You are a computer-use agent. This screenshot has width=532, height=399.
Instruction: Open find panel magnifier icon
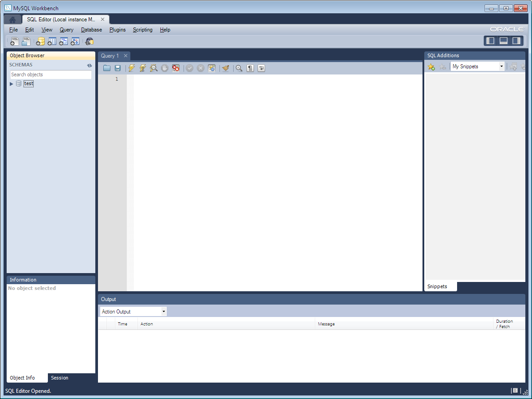(239, 68)
